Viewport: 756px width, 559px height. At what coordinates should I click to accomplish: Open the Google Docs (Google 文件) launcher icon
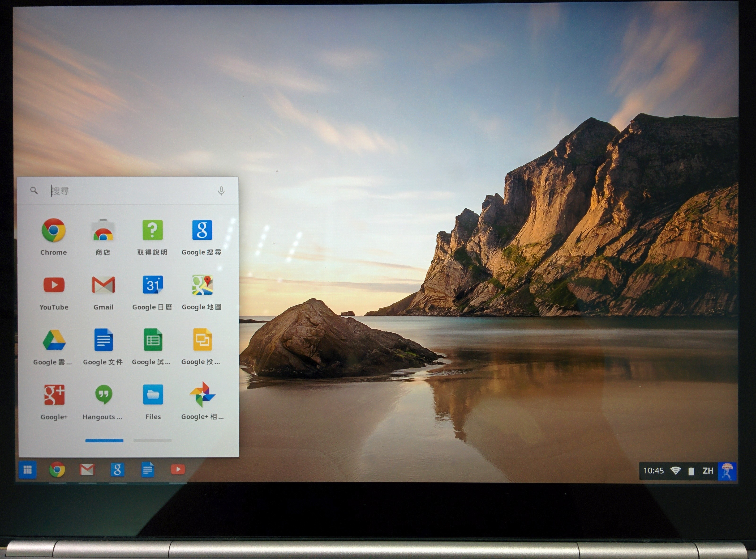[103, 340]
